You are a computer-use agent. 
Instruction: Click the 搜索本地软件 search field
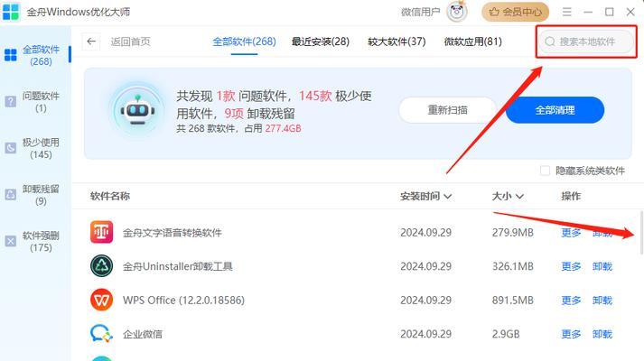tap(586, 42)
